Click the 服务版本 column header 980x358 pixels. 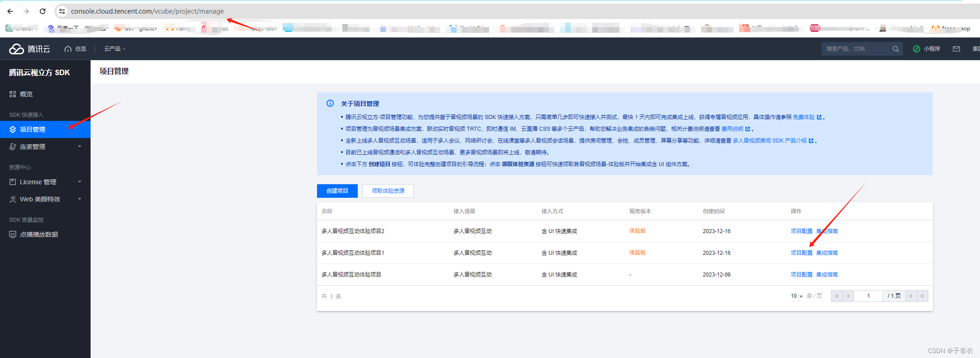640,211
